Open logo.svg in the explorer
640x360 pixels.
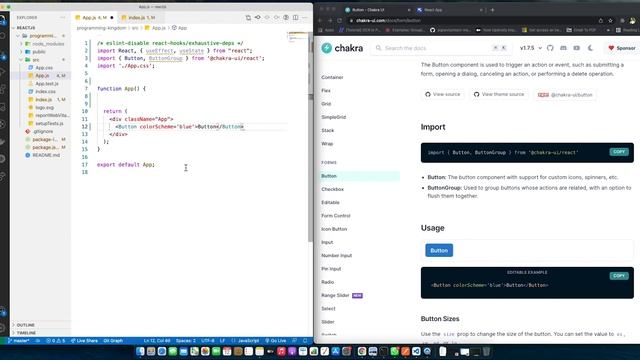44,107
